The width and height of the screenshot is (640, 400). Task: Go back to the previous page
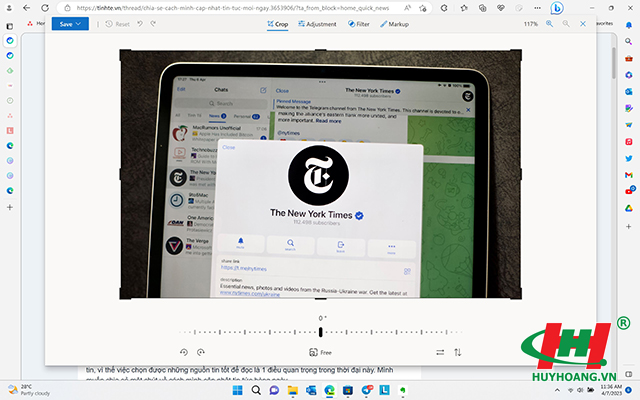coord(27,8)
